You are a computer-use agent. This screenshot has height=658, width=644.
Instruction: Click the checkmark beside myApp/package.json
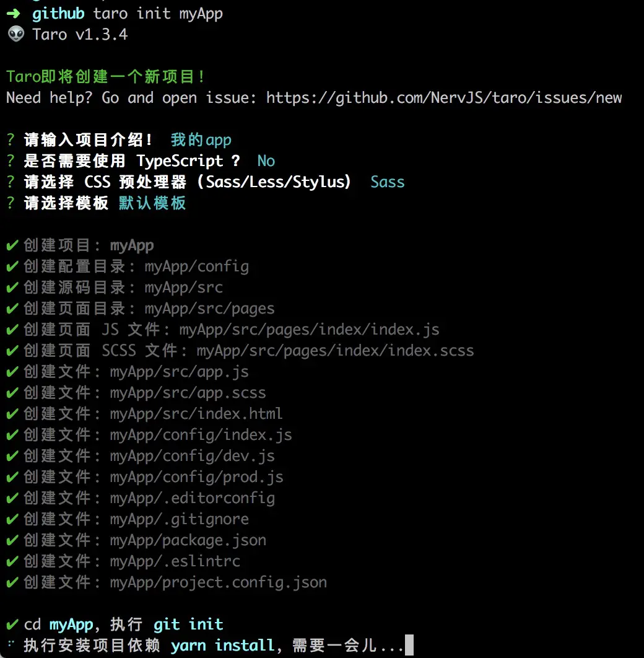click(12, 540)
